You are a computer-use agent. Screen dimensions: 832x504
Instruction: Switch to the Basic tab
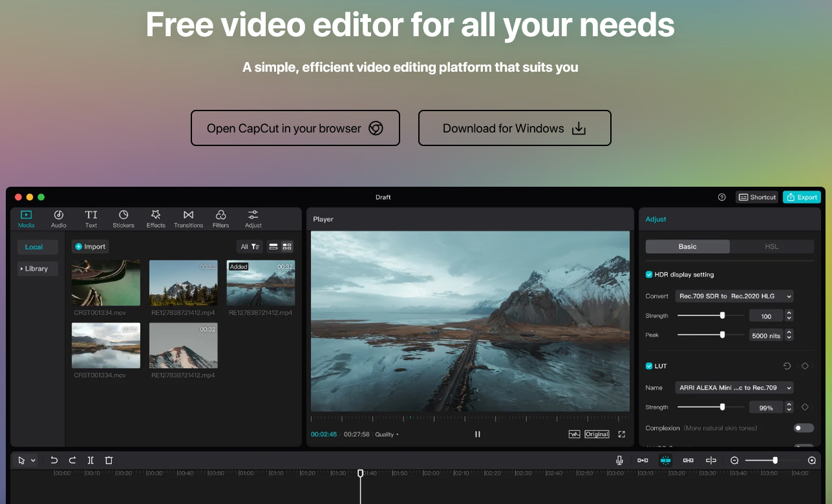(x=688, y=246)
